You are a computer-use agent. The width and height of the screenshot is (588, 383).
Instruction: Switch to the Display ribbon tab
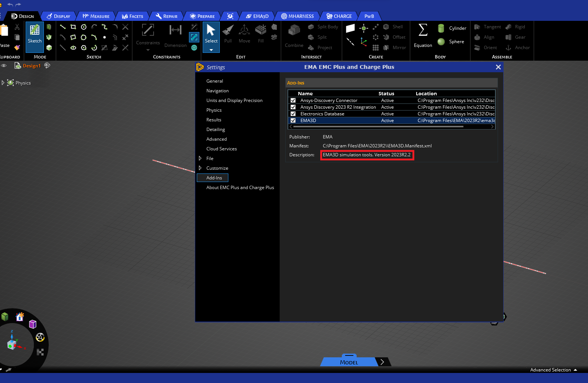pyautogui.click(x=58, y=16)
